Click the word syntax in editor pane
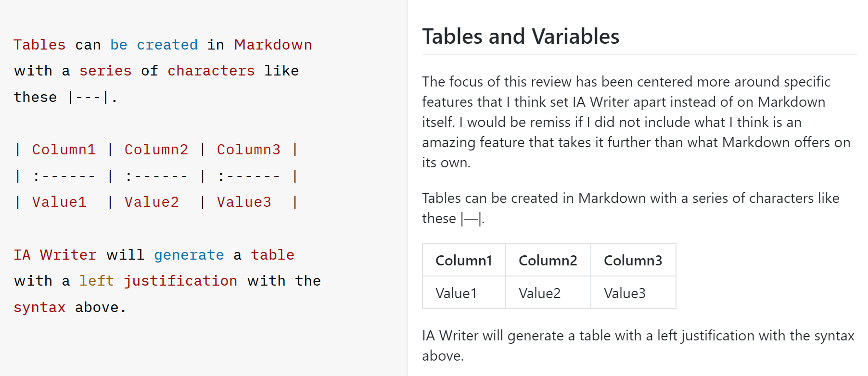Viewport: 868px width, 376px height. pos(39,307)
